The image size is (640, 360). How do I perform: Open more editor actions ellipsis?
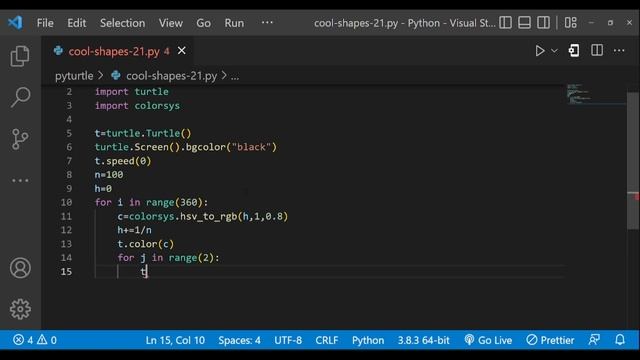(619, 51)
